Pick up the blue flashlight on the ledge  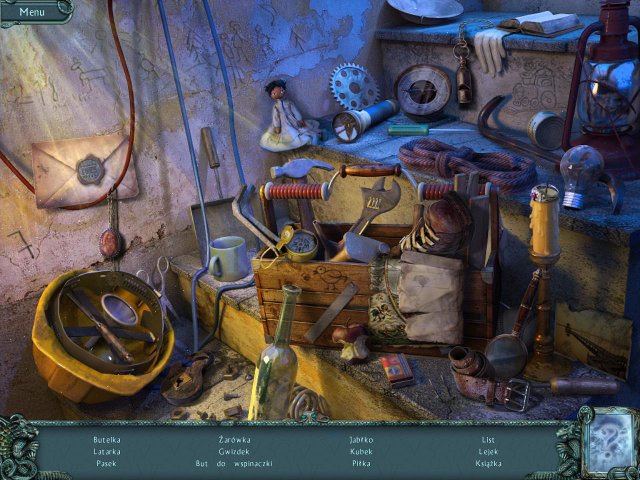click(364, 120)
